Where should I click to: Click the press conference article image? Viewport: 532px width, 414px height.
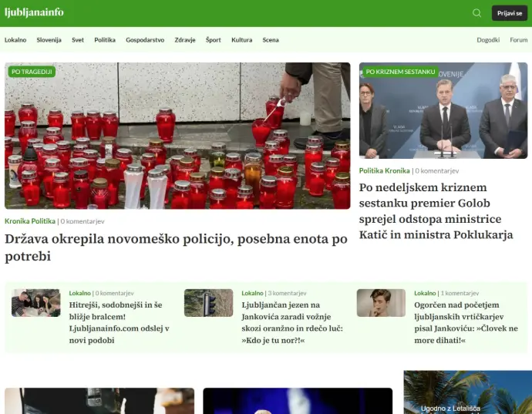(x=443, y=110)
